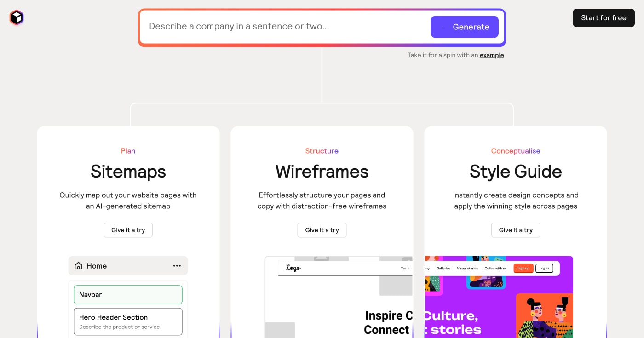The height and width of the screenshot is (338, 644).
Task: Open the example link below the search bar
Action: 491,55
